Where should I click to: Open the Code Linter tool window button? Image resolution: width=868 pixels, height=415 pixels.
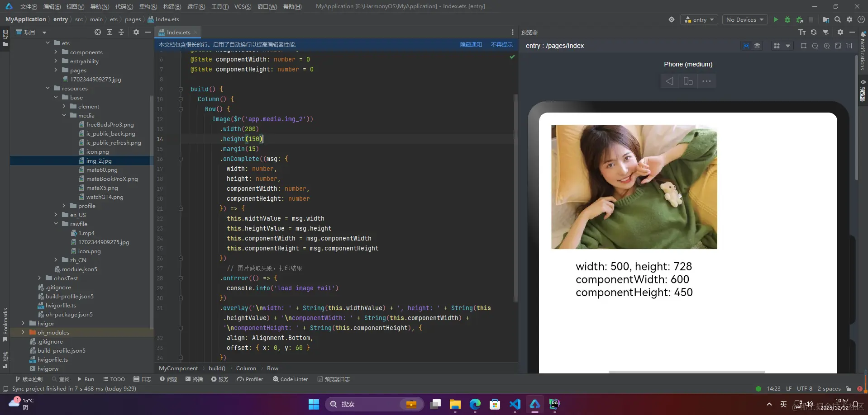(290, 379)
